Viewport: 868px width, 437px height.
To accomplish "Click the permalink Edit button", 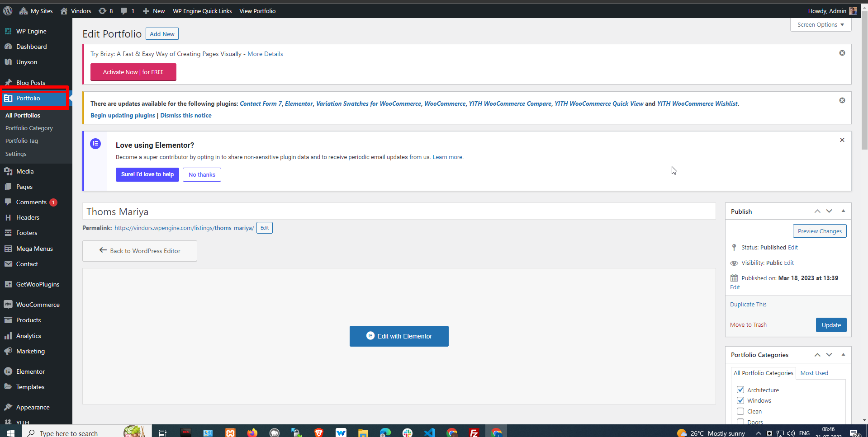I will [x=265, y=228].
